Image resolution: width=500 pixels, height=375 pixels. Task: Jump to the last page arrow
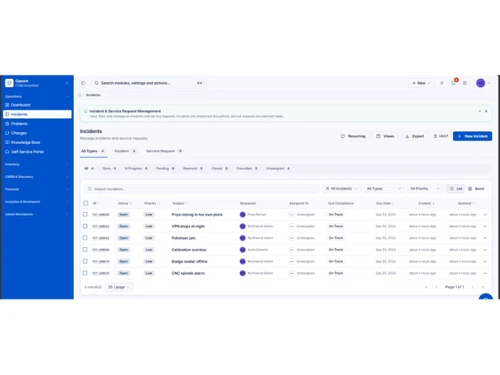point(483,287)
